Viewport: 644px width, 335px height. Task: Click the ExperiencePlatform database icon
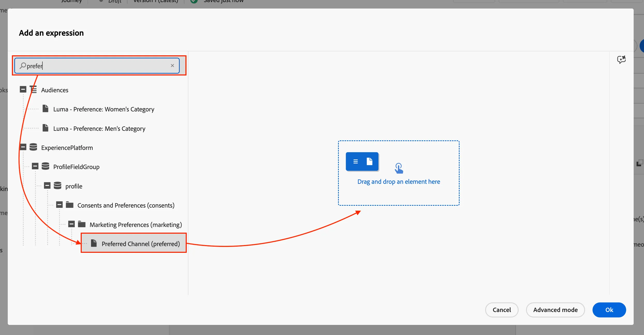click(x=33, y=147)
